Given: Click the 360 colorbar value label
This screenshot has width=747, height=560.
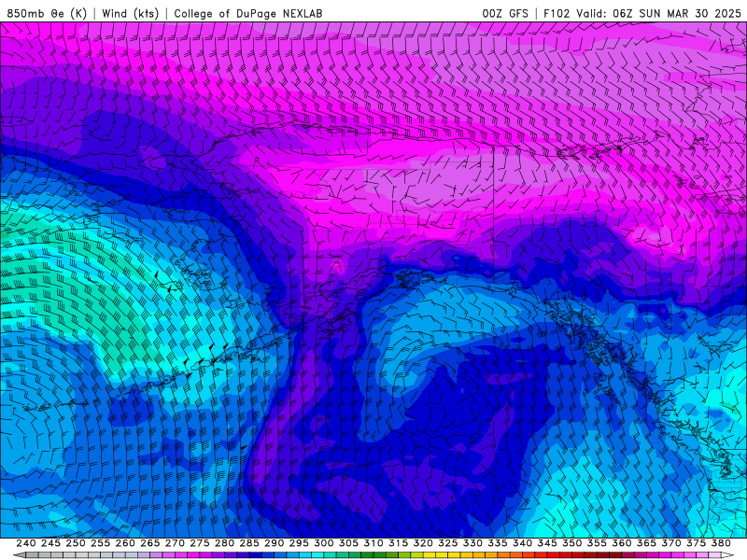Looking at the screenshot, I should click(x=622, y=543).
